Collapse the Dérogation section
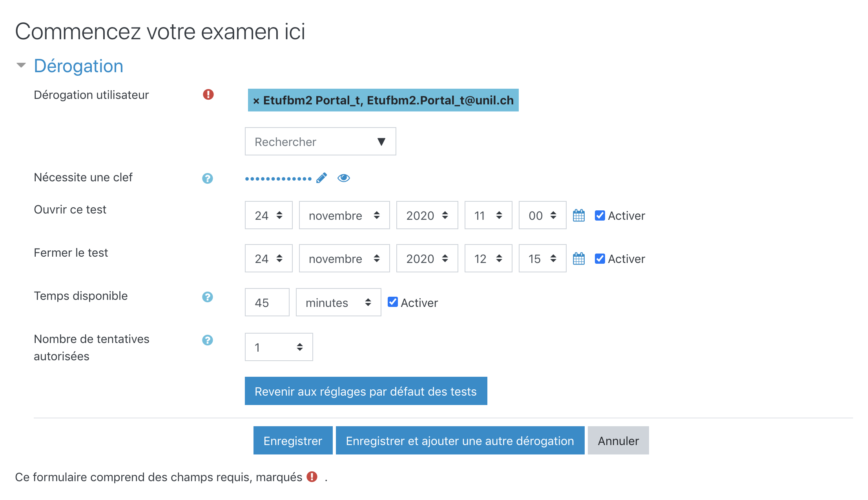Image resolution: width=868 pixels, height=500 pixels. click(21, 66)
